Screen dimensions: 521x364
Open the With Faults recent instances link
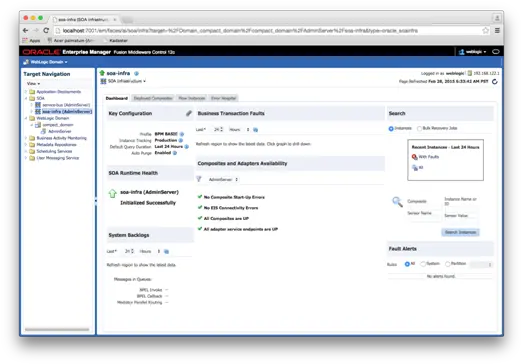coord(428,157)
